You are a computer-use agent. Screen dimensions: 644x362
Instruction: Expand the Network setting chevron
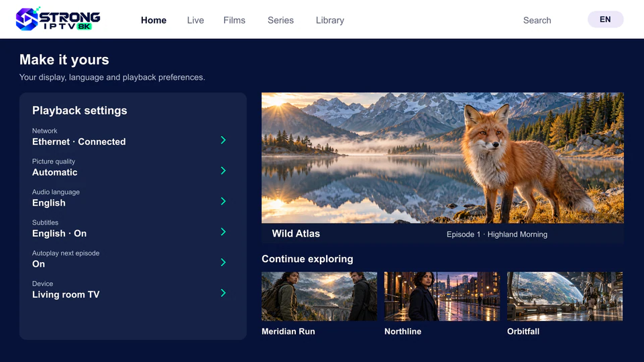click(223, 140)
